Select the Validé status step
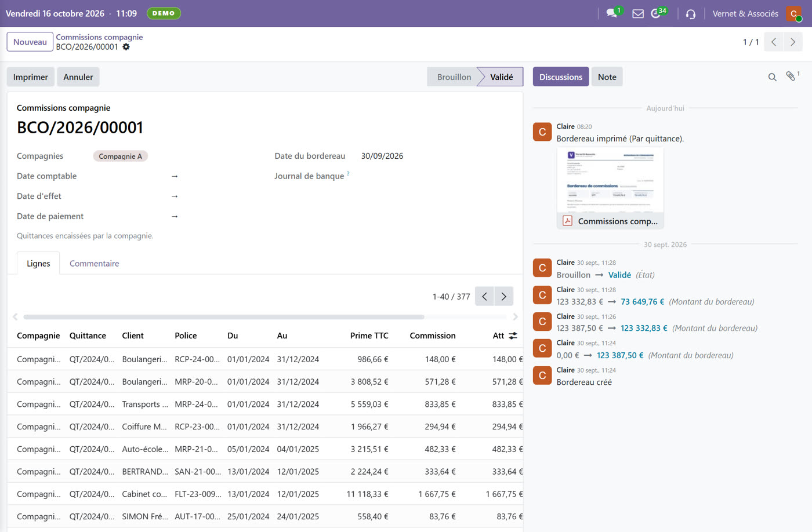812x532 pixels. click(502, 77)
